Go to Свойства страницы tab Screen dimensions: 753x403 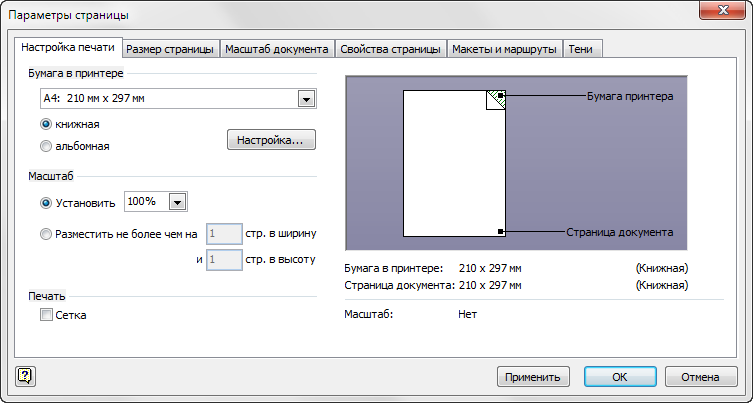(390, 48)
